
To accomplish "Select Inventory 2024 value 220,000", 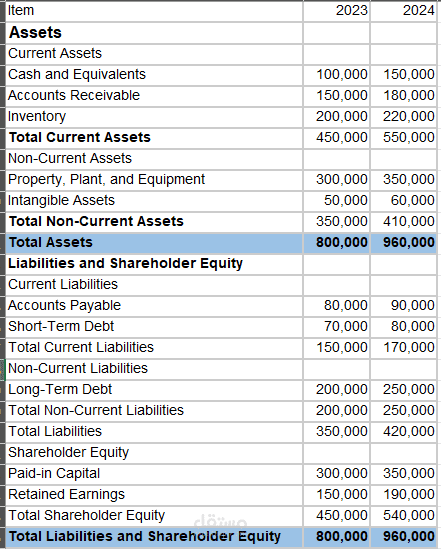I will [404, 117].
